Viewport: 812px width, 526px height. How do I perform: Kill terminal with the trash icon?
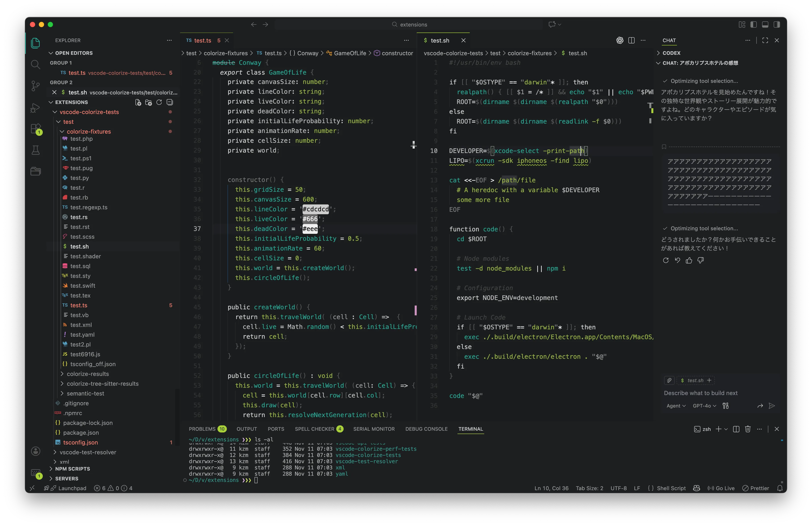(x=748, y=429)
